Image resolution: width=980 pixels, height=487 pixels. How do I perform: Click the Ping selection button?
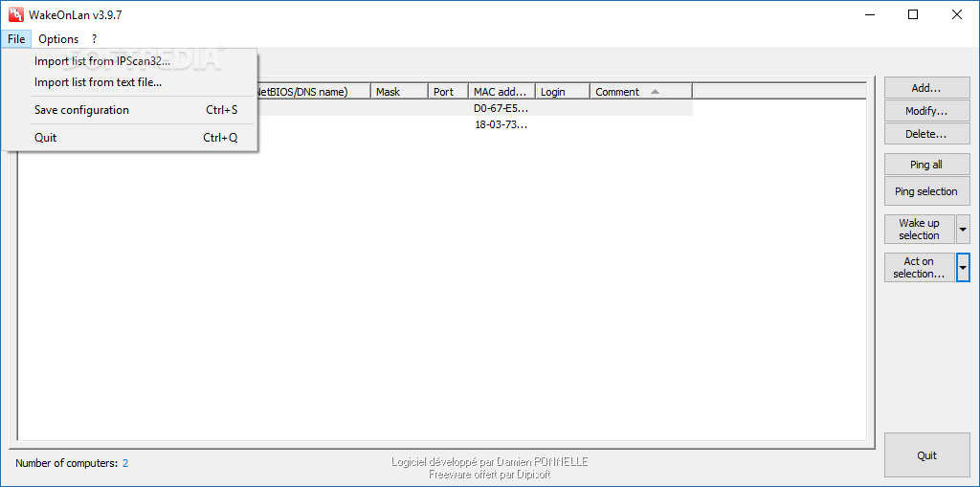pos(926,191)
